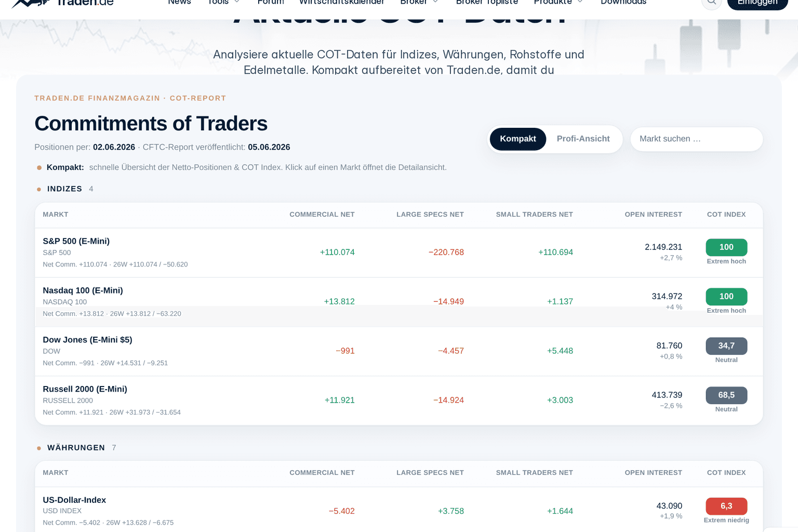Open the Downloads menu item
This screenshot has height=532, width=798.
pos(623,2)
